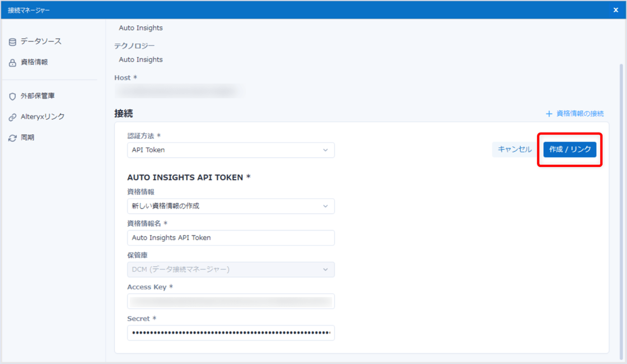Click into the Secret password field
The height and width of the screenshot is (364, 627).
[x=231, y=333]
